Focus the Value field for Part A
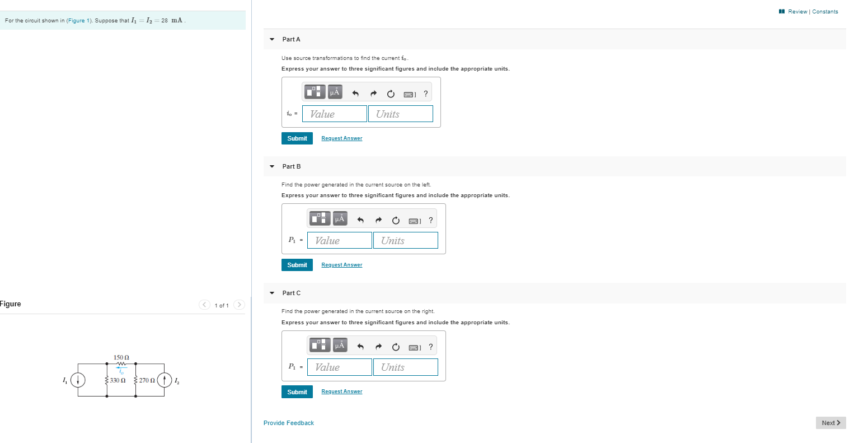Viewport: 868px width, 443px height. click(x=335, y=114)
